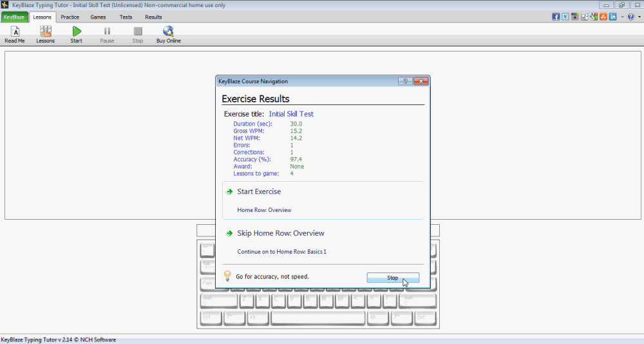Close the KeyBlaze Course Navigation dialog
Screen dimensions: 644x344
click(x=421, y=81)
